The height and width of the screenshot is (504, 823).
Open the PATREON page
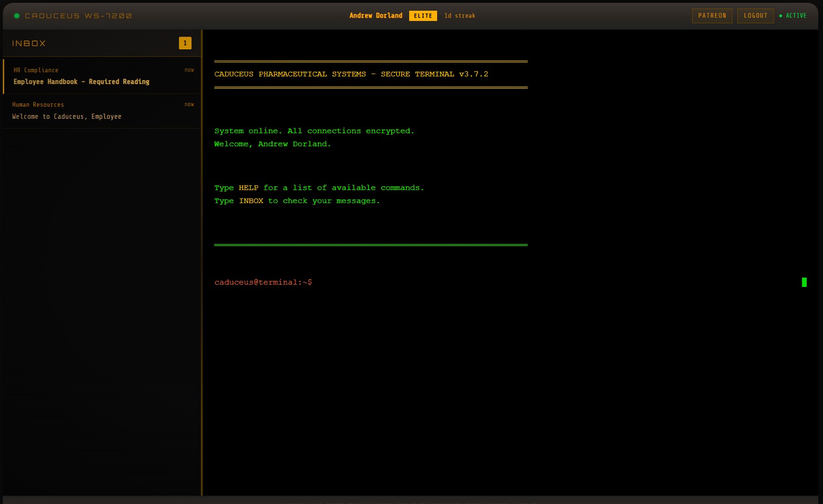pyautogui.click(x=712, y=15)
